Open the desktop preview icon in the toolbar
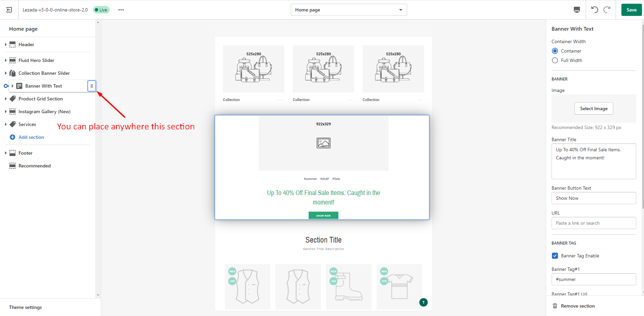The image size is (644, 316). tap(576, 10)
